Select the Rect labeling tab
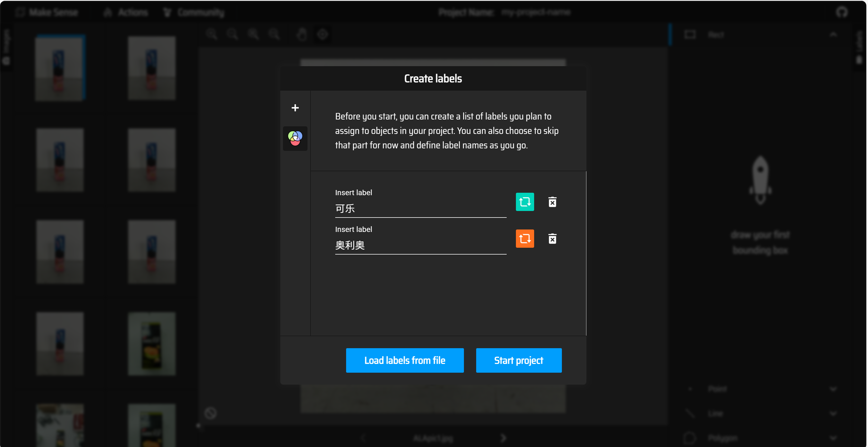 point(761,34)
